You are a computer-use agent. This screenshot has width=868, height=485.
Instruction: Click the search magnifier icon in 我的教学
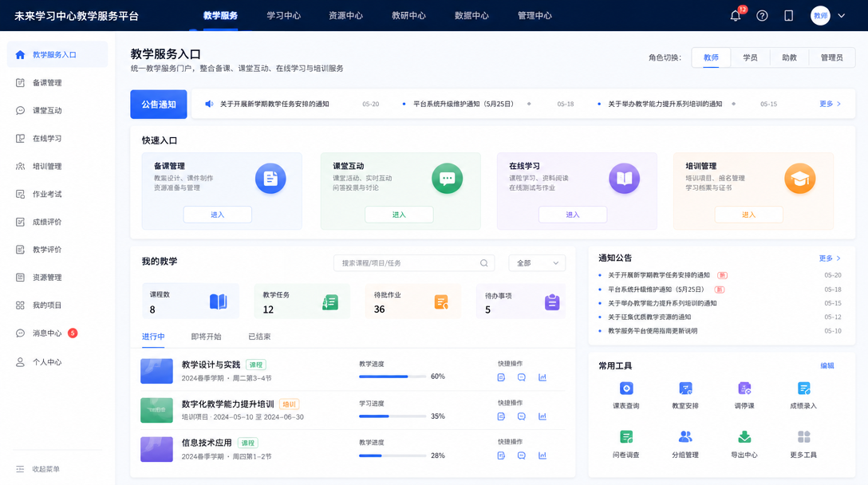point(483,263)
